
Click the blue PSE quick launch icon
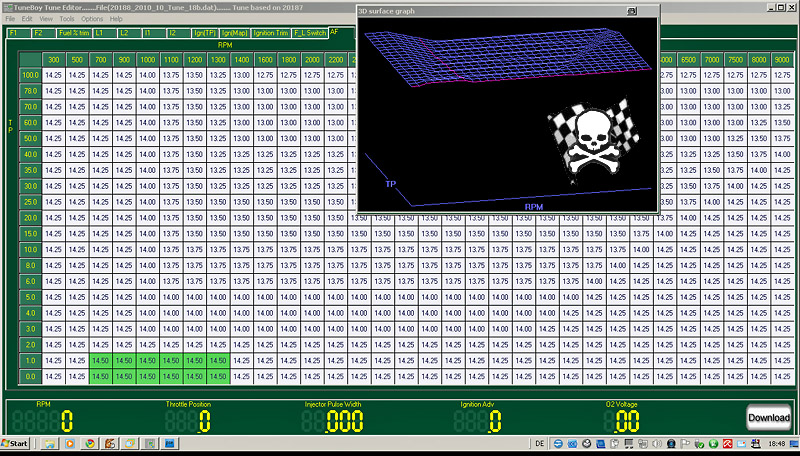pos(169,443)
